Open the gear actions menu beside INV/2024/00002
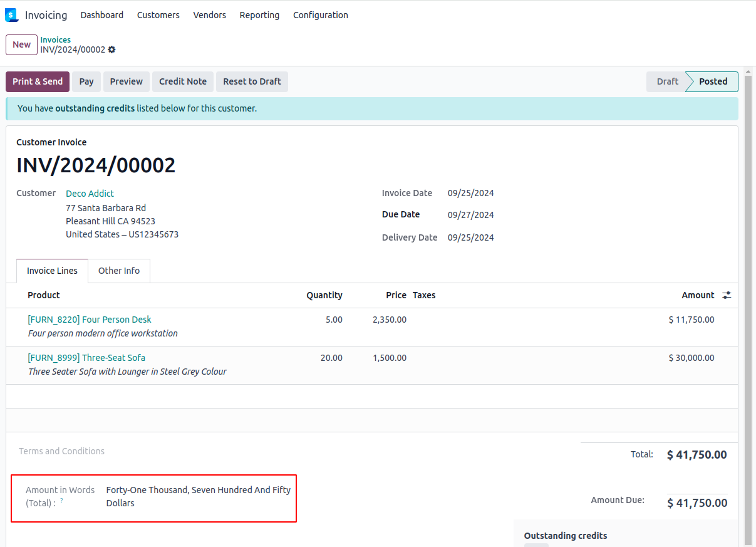The width and height of the screenshot is (756, 547). click(x=112, y=50)
